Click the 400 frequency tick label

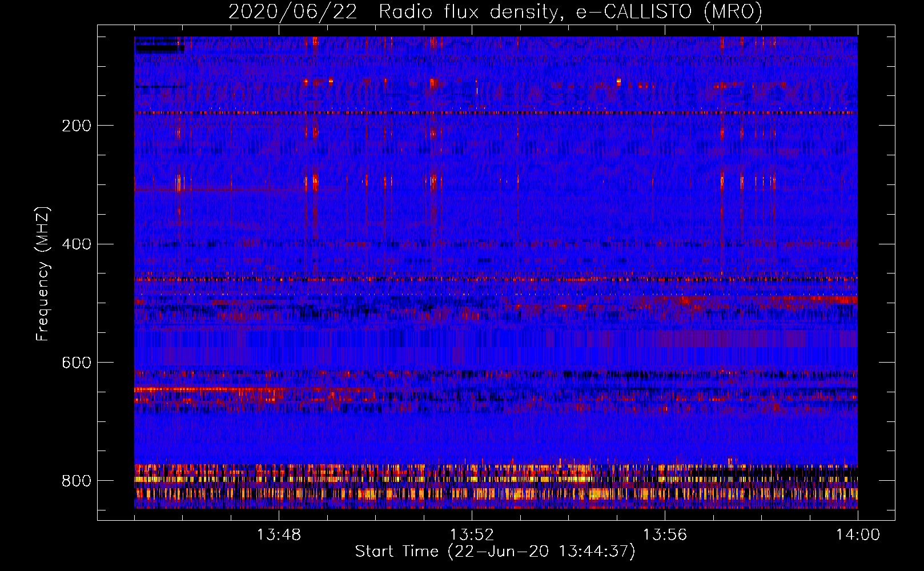tap(76, 244)
